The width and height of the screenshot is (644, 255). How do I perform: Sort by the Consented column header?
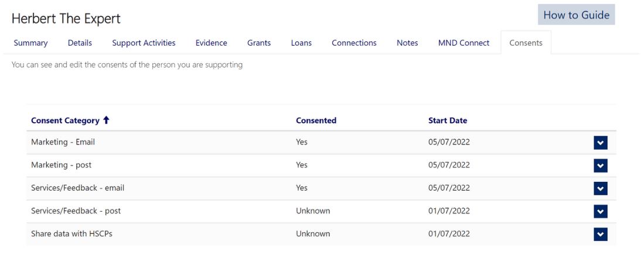pyautogui.click(x=316, y=120)
